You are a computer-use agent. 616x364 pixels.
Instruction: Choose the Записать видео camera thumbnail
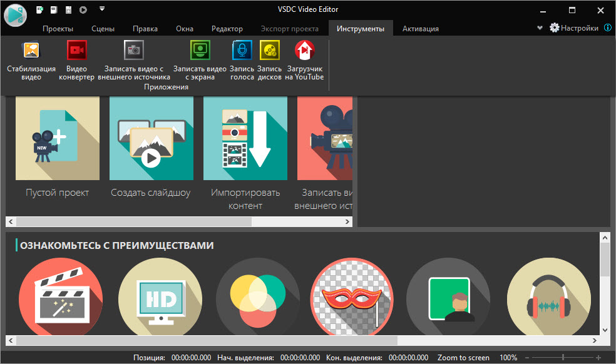[x=325, y=139]
